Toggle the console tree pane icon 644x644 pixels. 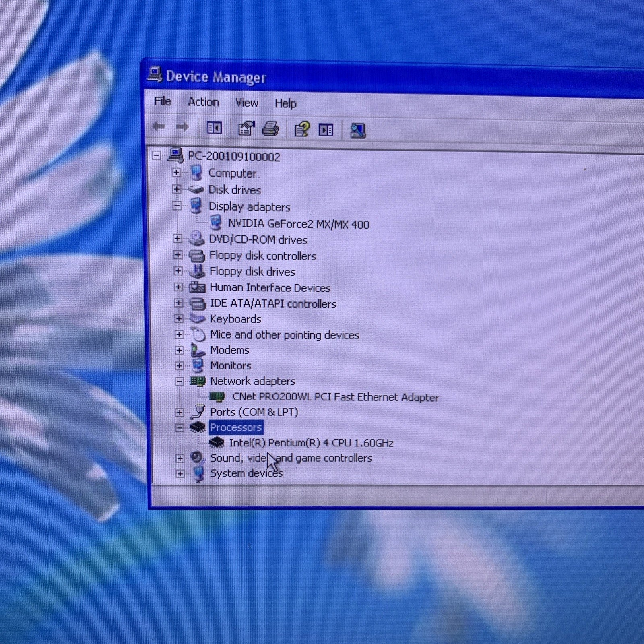[214, 128]
